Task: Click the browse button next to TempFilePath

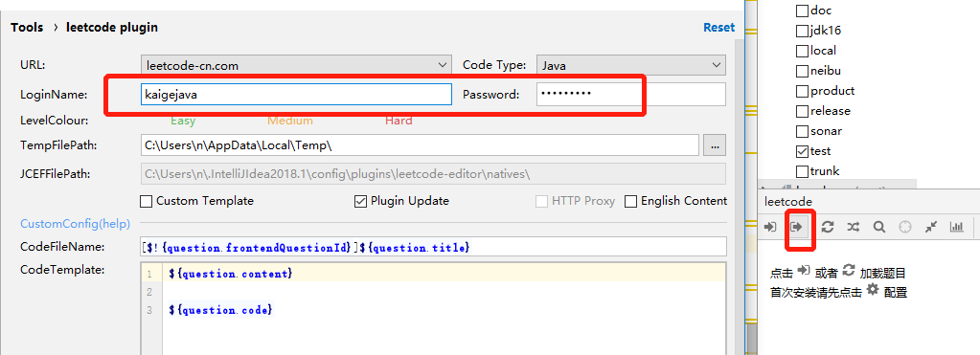Action: click(x=715, y=145)
